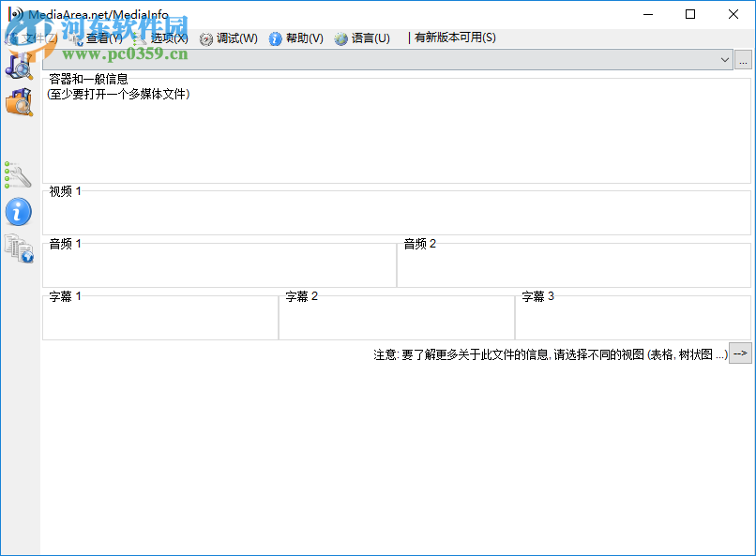The image size is (756, 556).
Task: Check for updates via 有新版本可用
Action: pos(454,38)
